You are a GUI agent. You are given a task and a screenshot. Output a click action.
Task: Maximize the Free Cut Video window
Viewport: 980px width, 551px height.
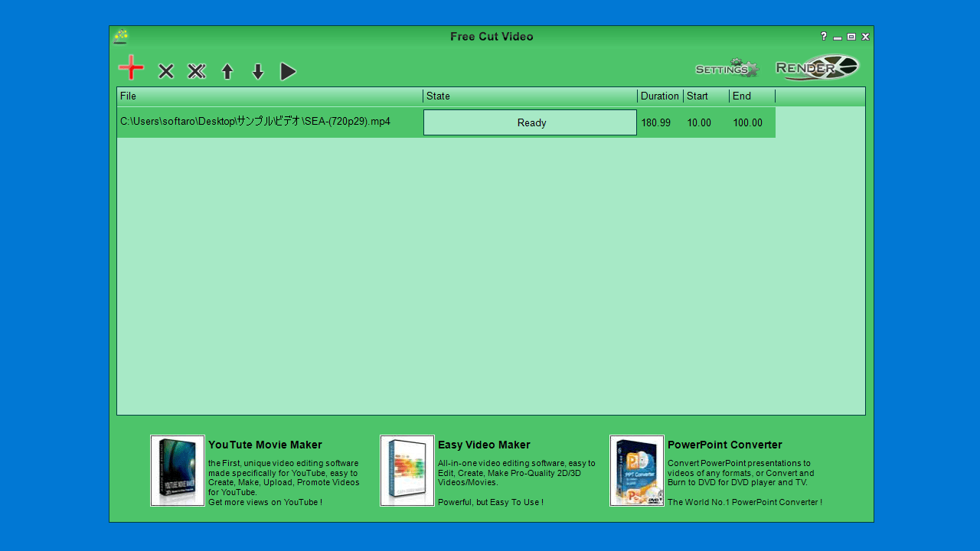tap(851, 37)
